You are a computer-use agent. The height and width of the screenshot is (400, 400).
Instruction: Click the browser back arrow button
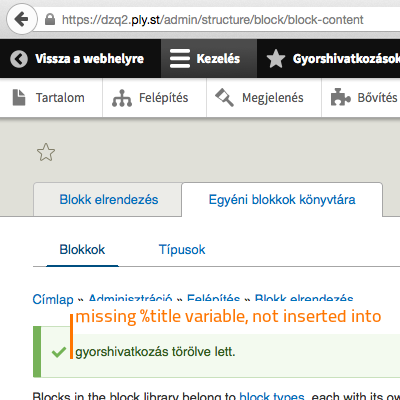tap(22, 19)
